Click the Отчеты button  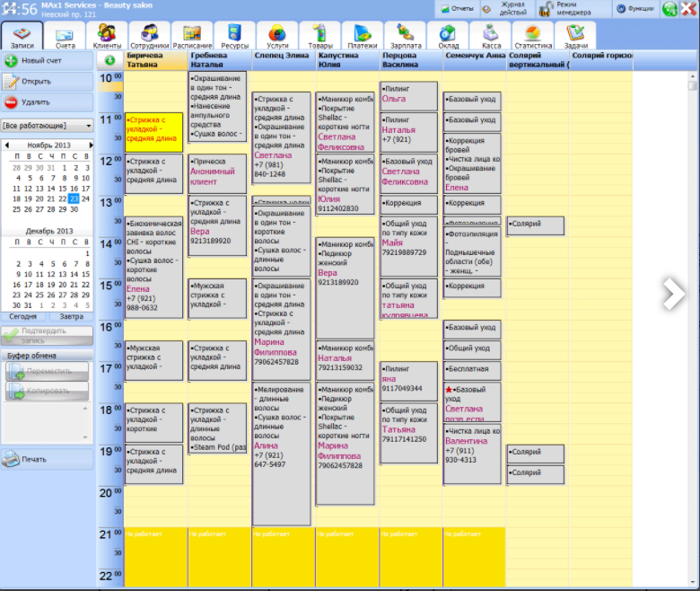tap(457, 8)
